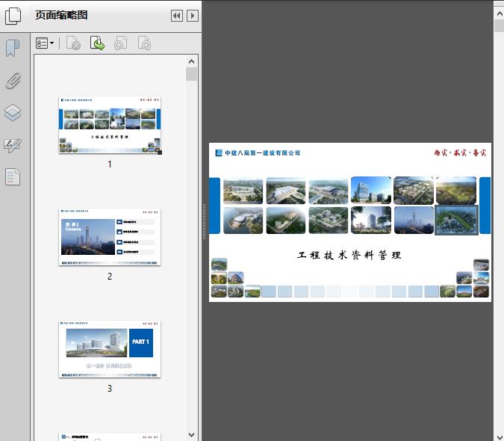This screenshot has width=504, height=441.
Task: Open the Bookmarks panel
Action: [x=13, y=49]
